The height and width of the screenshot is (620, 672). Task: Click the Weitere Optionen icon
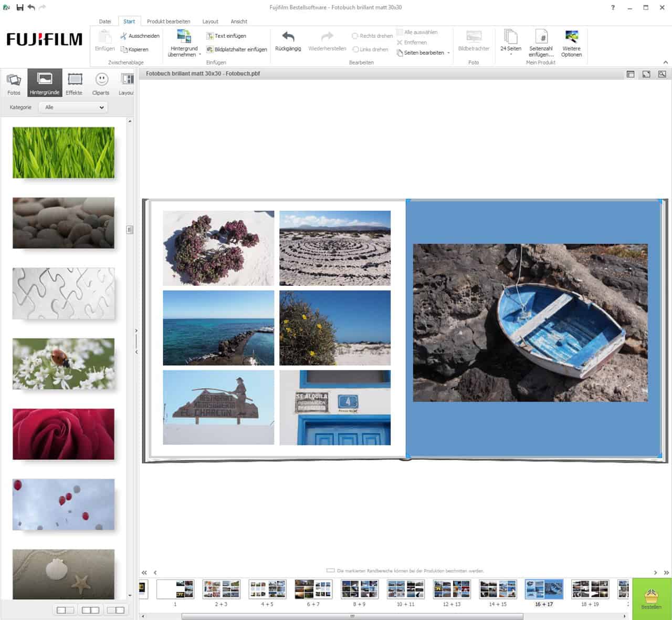[571, 37]
